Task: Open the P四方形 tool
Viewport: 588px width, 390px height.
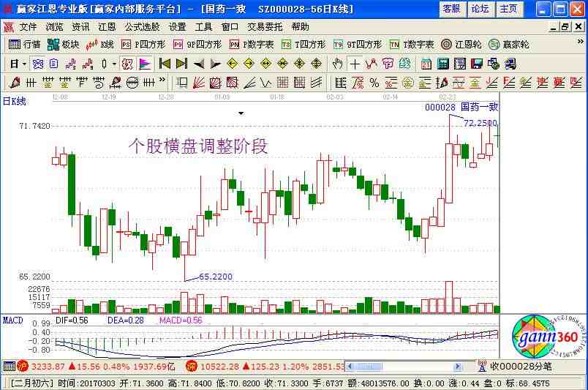Action: 143,45
